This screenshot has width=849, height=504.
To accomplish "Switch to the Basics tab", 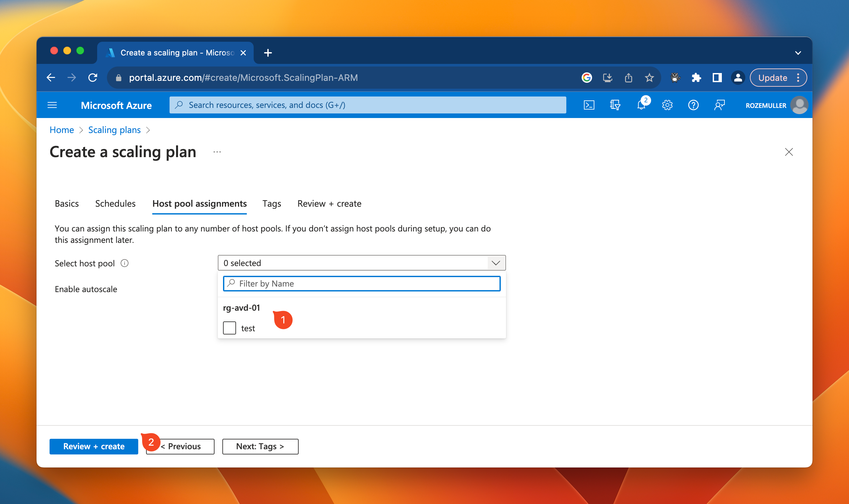I will [x=67, y=203].
